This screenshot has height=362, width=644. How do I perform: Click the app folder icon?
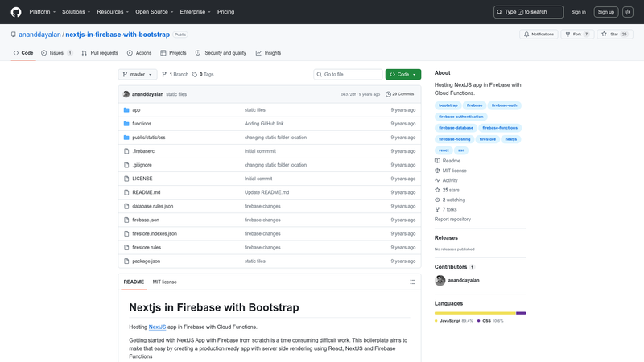(x=126, y=110)
